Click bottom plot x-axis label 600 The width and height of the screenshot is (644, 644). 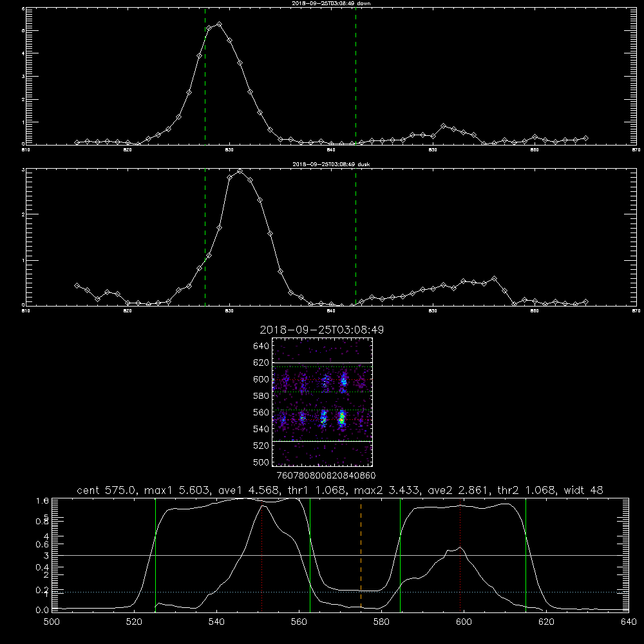(x=464, y=622)
